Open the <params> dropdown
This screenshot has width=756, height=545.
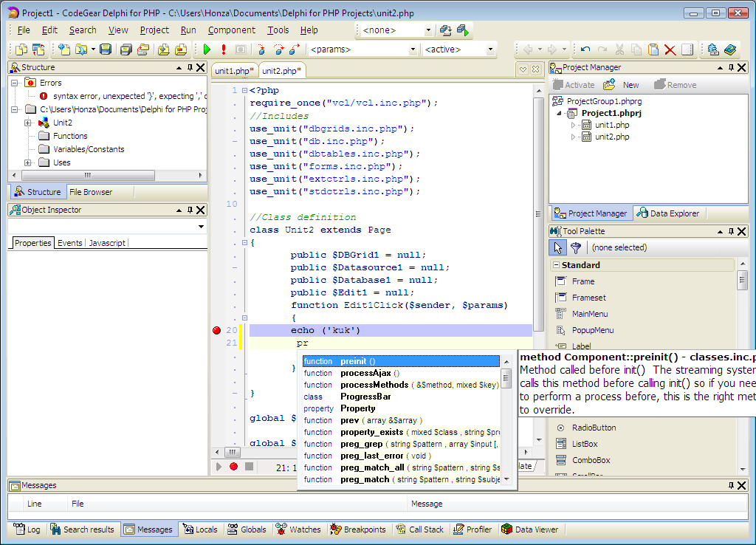413,49
